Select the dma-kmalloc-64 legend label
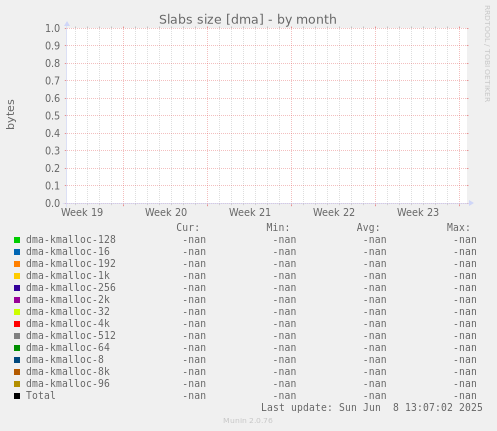Image resolution: width=497 pixels, height=431 pixels. 68,347
